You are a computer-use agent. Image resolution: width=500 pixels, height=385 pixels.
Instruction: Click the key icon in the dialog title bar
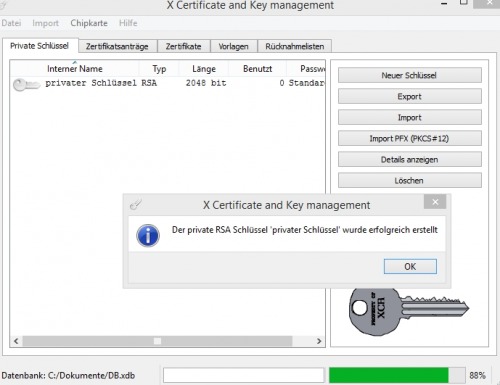(136, 204)
